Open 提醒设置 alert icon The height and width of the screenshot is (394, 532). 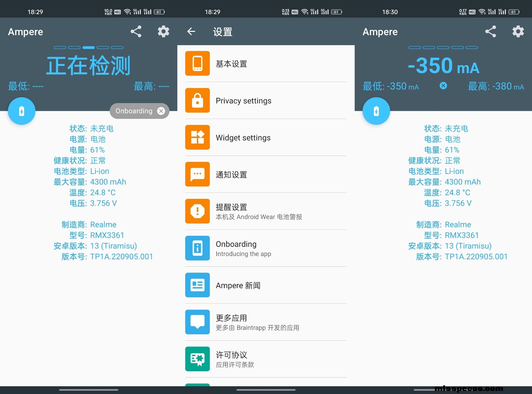tap(198, 211)
